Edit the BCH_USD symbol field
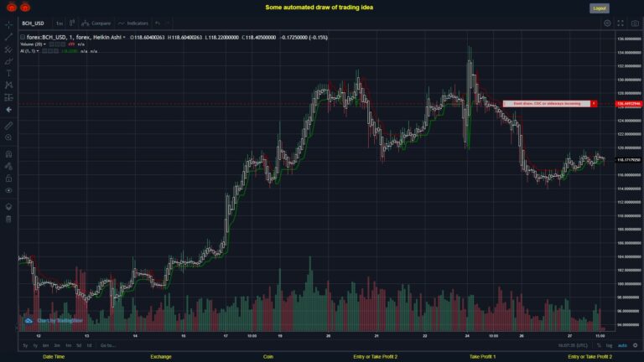This screenshot has width=644, height=362. (x=34, y=23)
